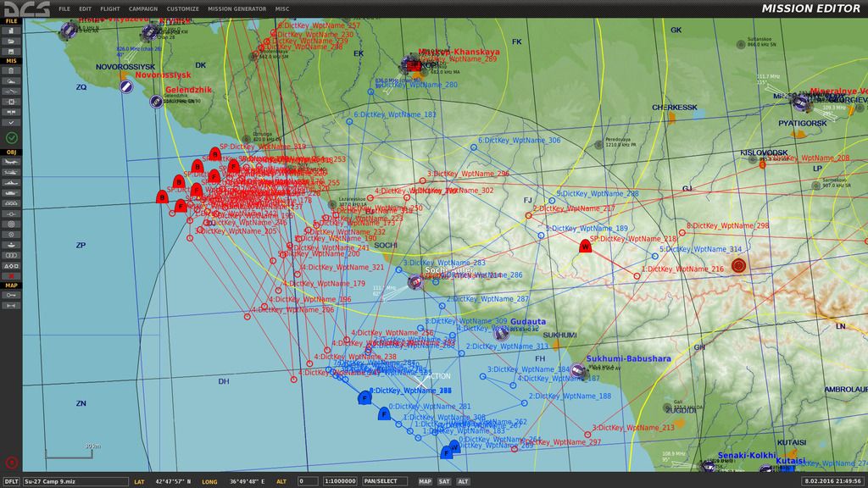The width and height of the screenshot is (868, 488).
Task: Expand the MISSION GENERATOR menu
Action: coord(236,8)
